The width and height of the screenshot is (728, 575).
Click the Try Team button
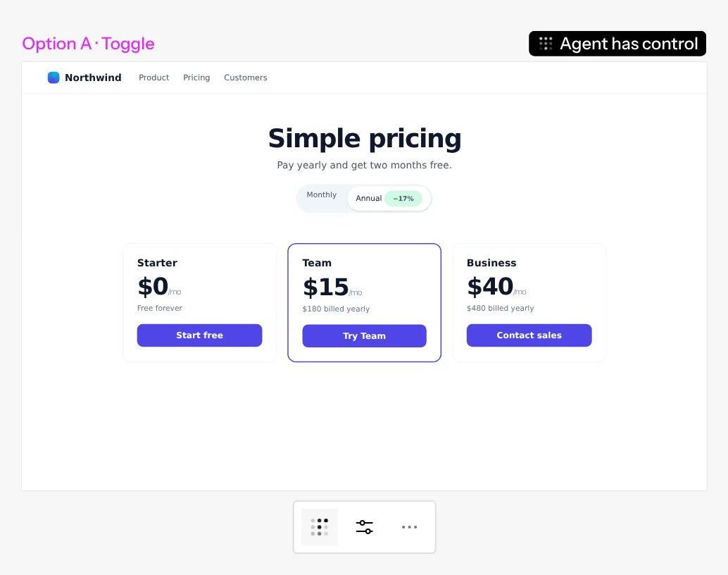pyautogui.click(x=365, y=335)
